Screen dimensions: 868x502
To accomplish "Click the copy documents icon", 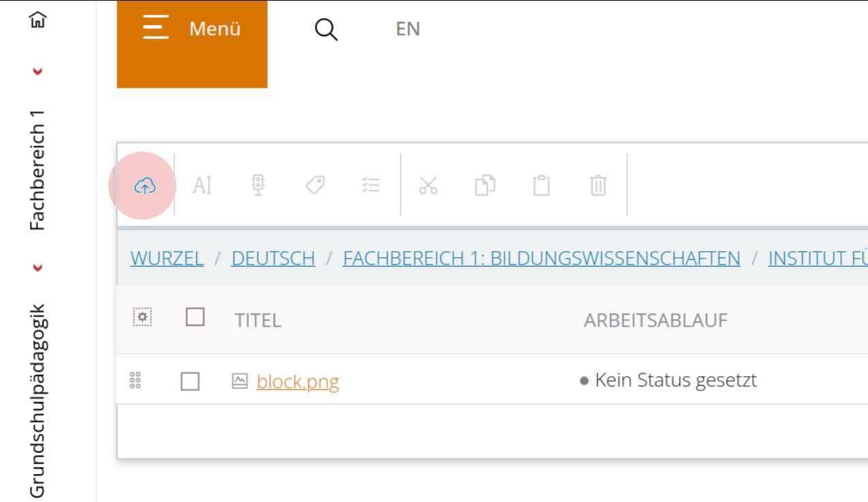I will (485, 185).
